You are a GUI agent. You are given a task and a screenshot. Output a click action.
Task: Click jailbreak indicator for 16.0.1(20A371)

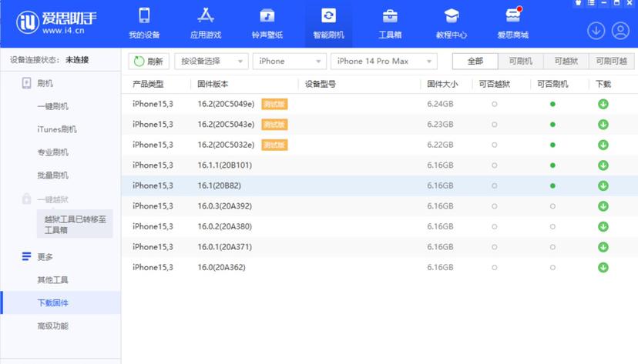(495, 247)
